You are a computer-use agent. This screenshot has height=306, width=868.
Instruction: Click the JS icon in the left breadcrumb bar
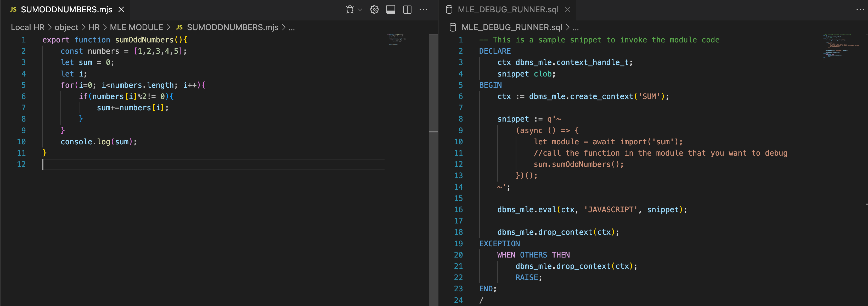pos(180,27)
